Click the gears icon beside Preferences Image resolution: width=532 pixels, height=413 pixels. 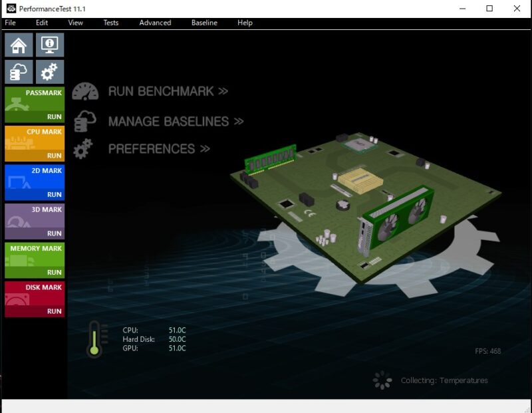83,148
